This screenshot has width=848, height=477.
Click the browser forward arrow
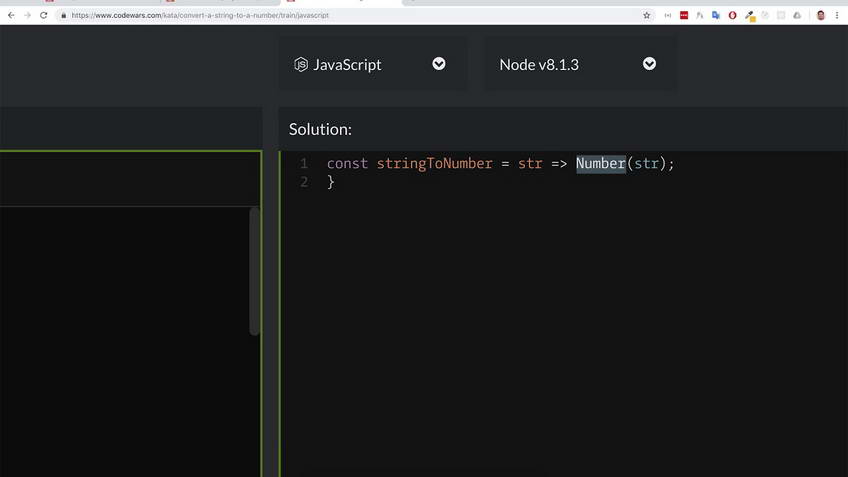(x=27, y=15)
